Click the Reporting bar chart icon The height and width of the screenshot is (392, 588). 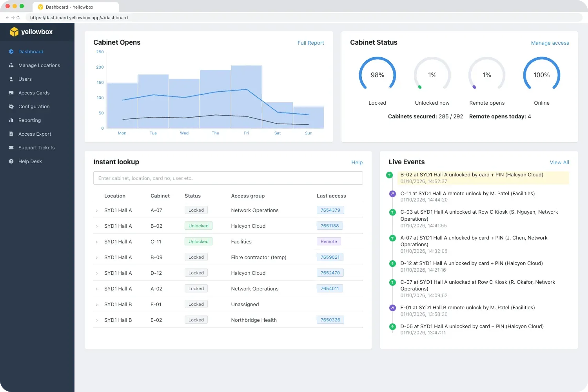pos(11,120)
